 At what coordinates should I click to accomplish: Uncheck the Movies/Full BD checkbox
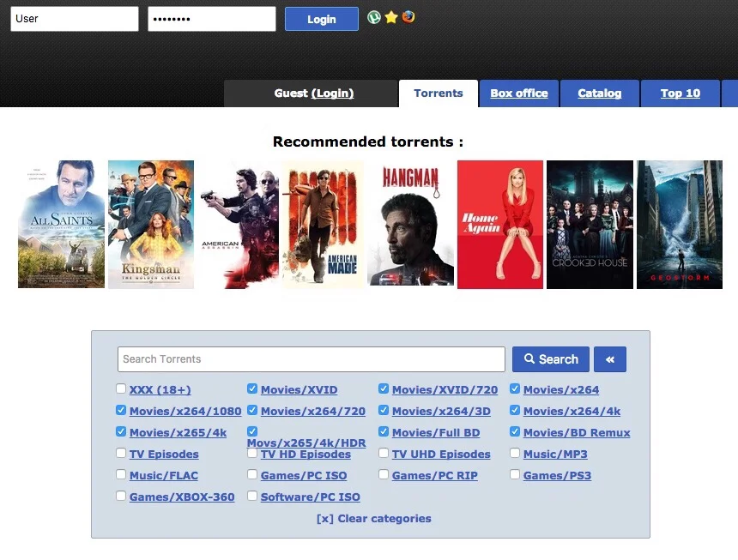pyautogui.click(x=384, y=431)
